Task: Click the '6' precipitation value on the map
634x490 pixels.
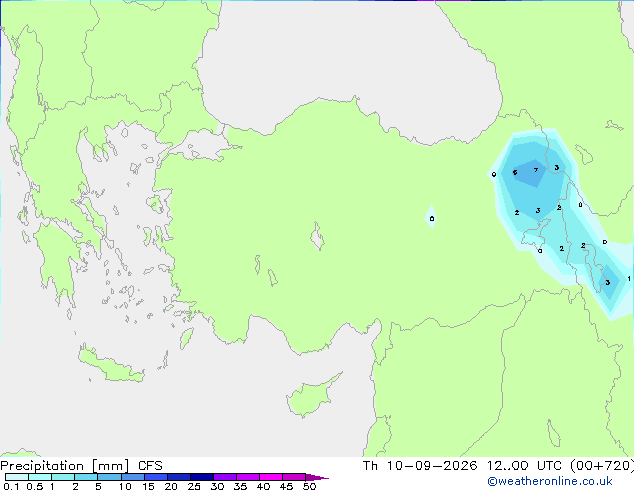Action: (515, 172)
